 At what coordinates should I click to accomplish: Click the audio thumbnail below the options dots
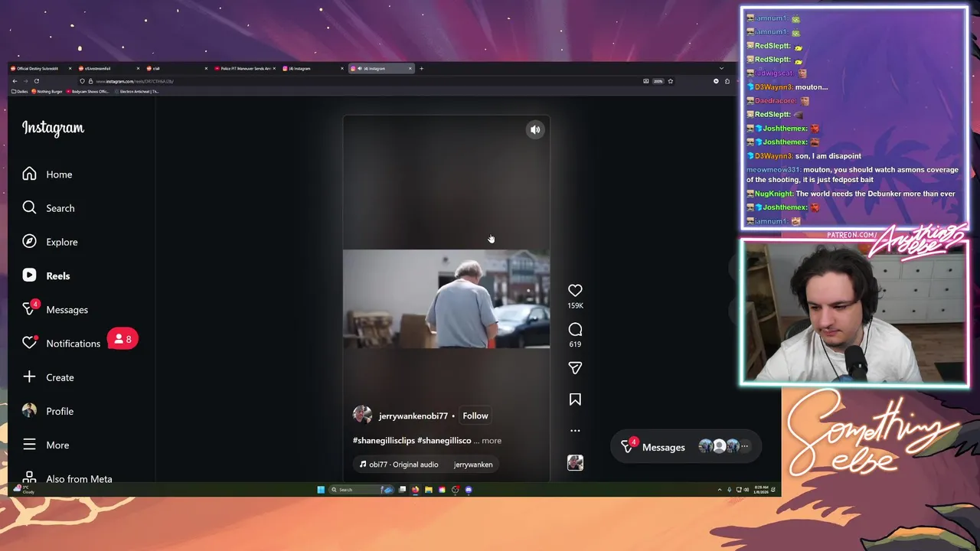coord(575,462)
